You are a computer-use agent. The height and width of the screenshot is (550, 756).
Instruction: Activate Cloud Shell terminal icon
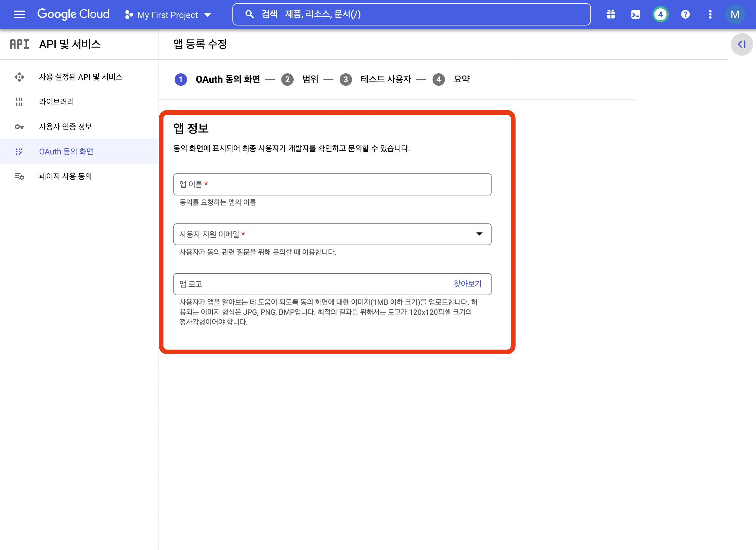pos(635,14)
